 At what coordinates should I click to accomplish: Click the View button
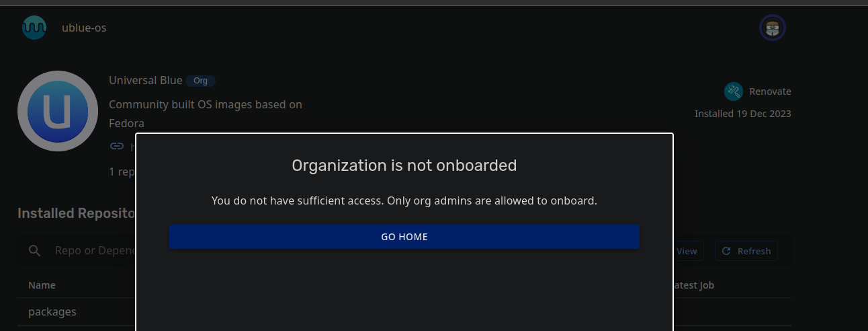686,251
